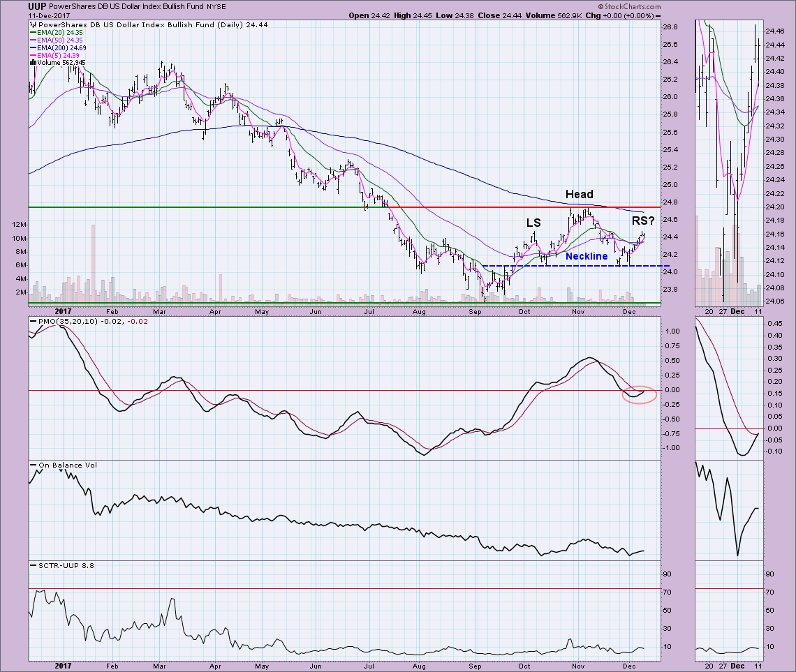Click the Close 24.44 value in header
This screenshot has height=672, width=796.
(x=500, y=15)
